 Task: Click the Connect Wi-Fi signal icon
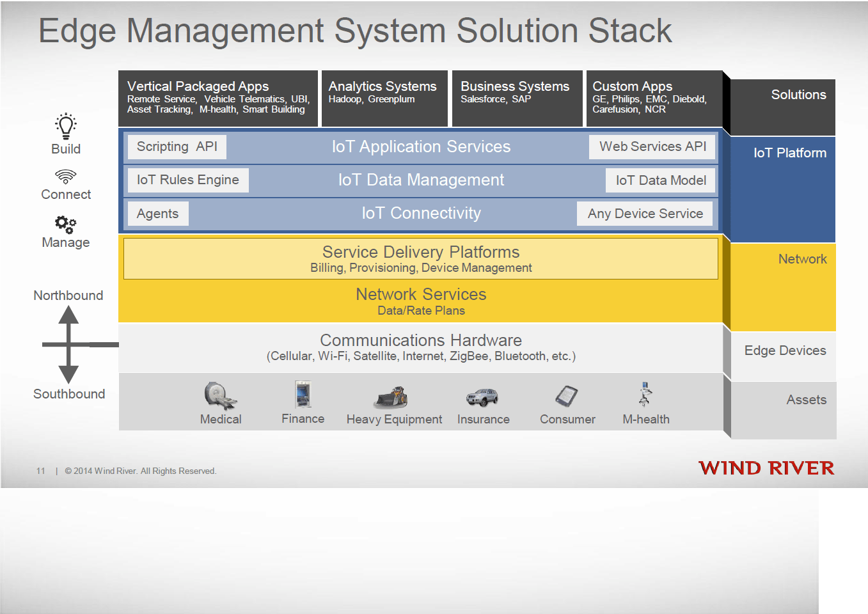[66, 176]
